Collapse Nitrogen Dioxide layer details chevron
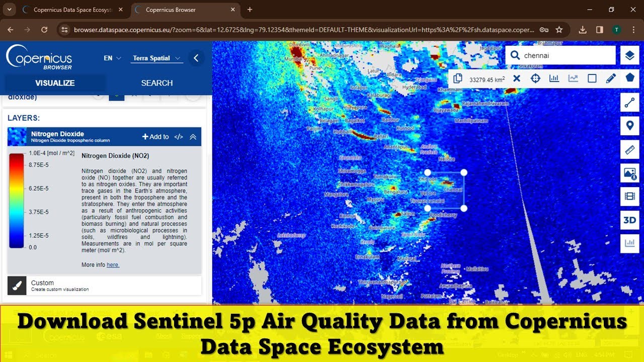 pos(193,137)
